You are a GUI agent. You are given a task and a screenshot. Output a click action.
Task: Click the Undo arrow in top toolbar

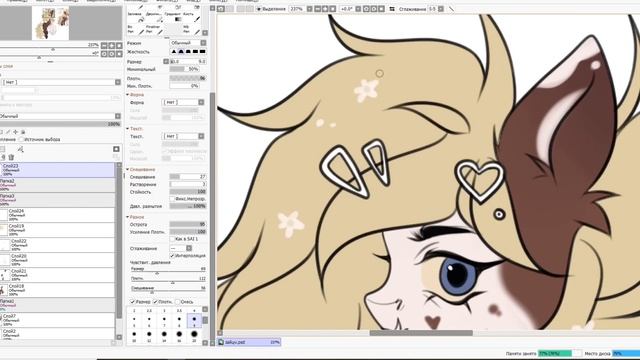[221, 9]
